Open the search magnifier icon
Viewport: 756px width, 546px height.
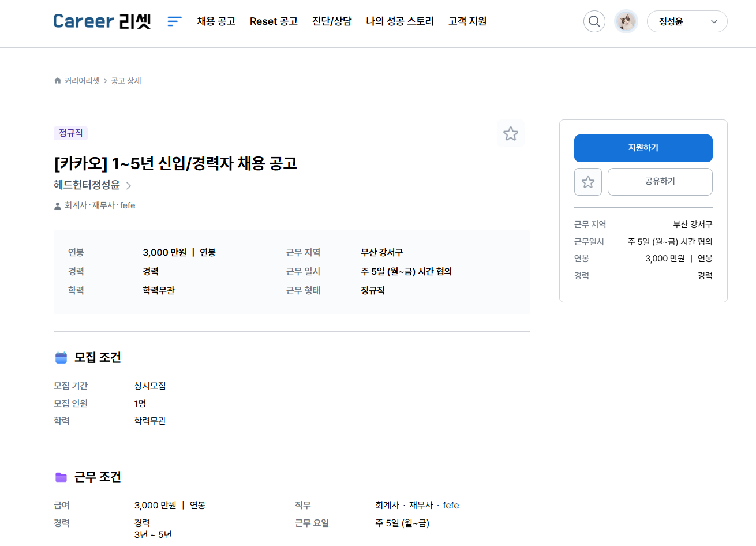[594, 21]
